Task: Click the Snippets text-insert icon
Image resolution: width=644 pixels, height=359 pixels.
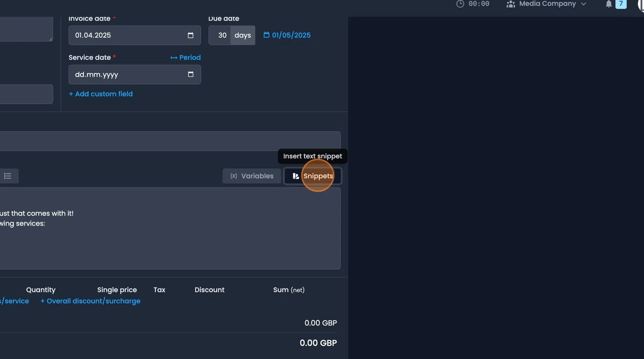Action: [x=295, y=176]
